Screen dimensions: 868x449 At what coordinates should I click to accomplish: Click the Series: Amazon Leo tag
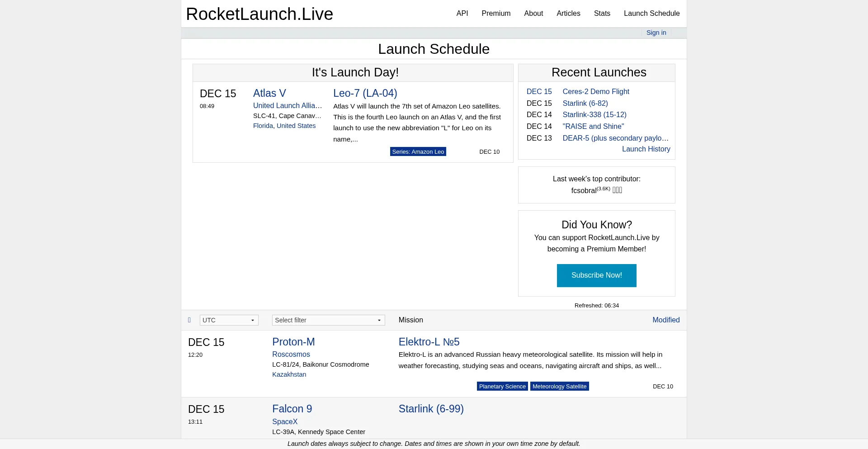click(418, 151)
